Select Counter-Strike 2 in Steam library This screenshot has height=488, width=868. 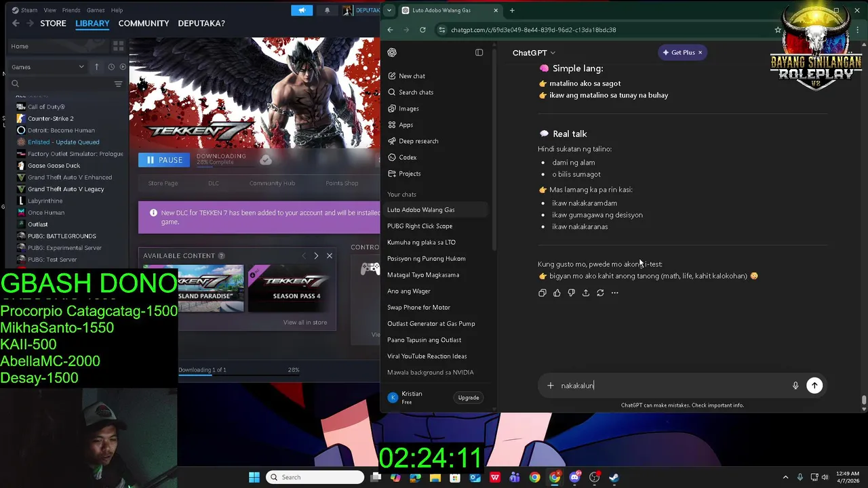pos(51,119)
